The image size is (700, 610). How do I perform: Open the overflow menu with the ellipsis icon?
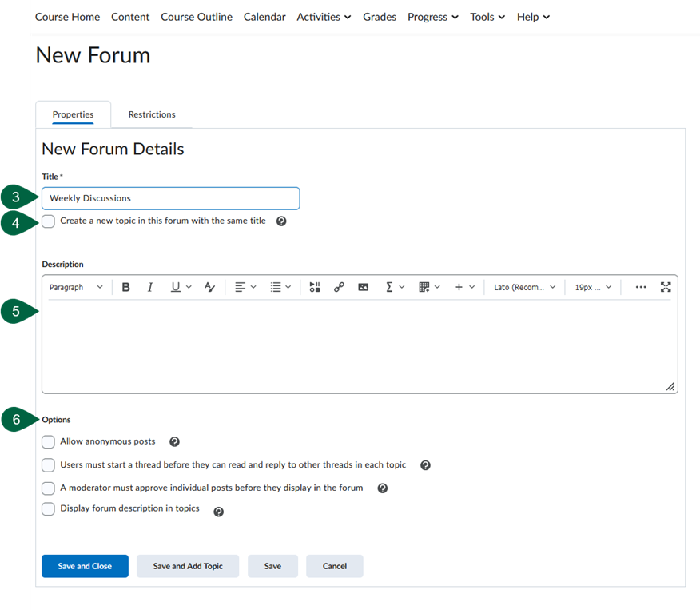640,286
